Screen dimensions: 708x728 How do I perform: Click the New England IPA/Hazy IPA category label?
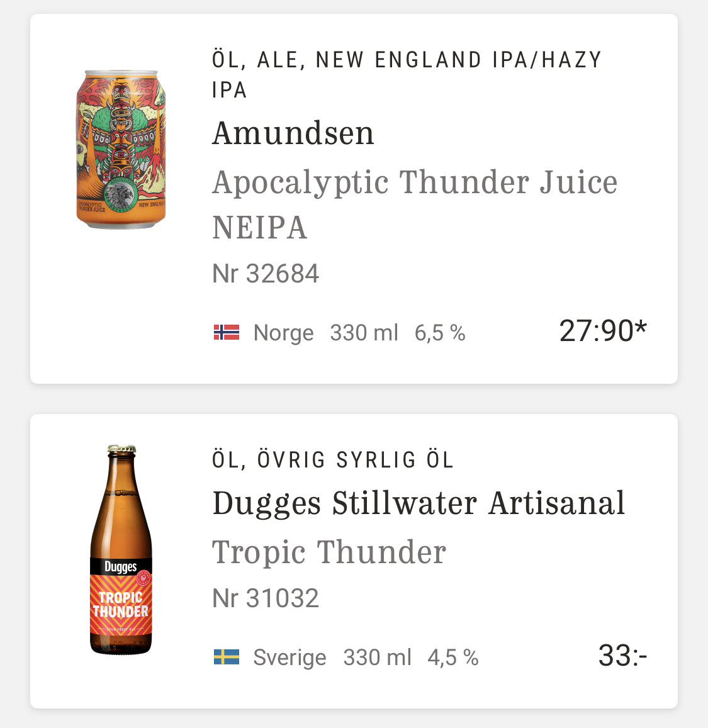tap(407, 74)
